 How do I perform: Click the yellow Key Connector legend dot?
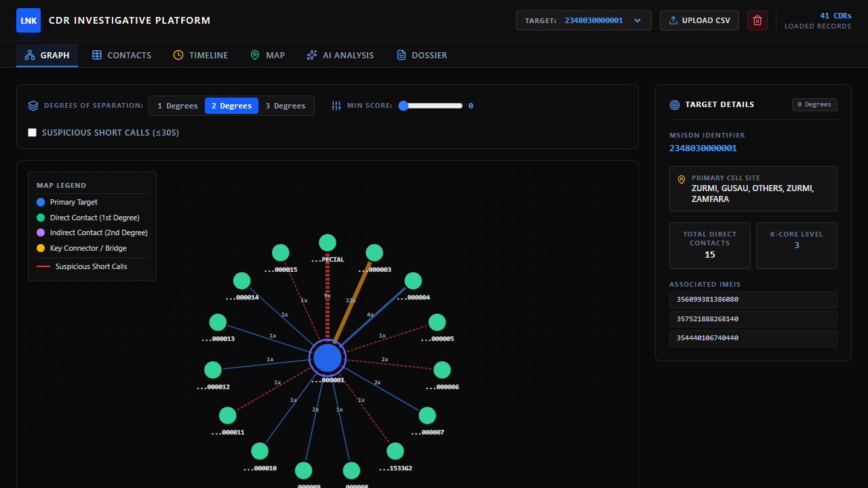click(41, 248)
